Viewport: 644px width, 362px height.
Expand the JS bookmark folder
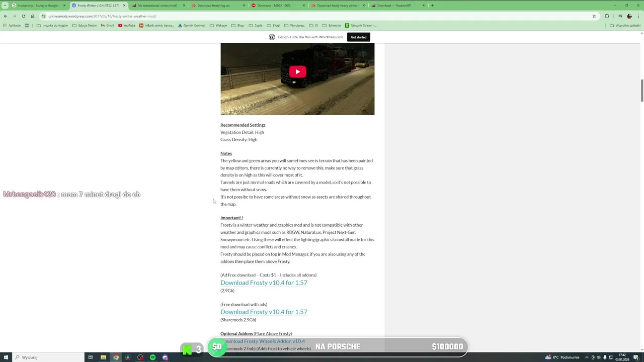tap(313, 25)
